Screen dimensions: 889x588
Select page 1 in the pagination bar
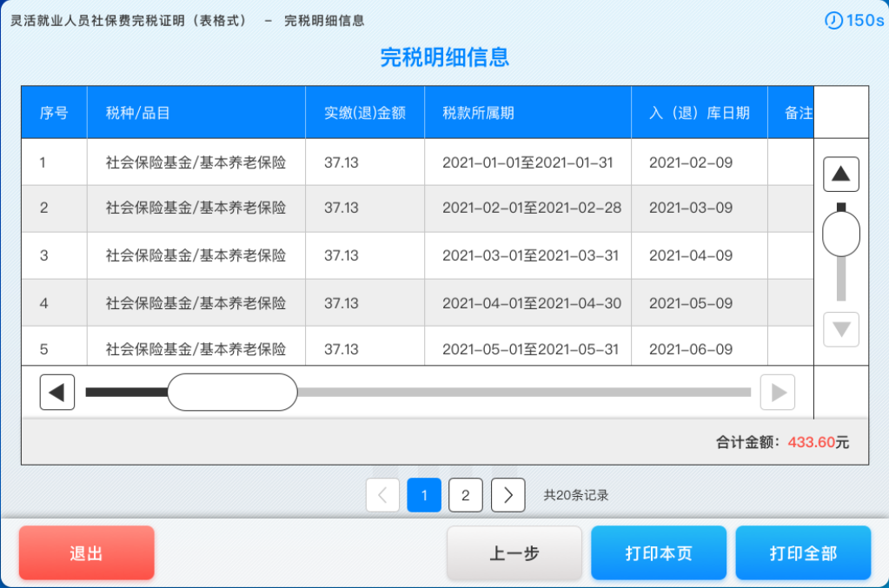click(x=423, y=495)
